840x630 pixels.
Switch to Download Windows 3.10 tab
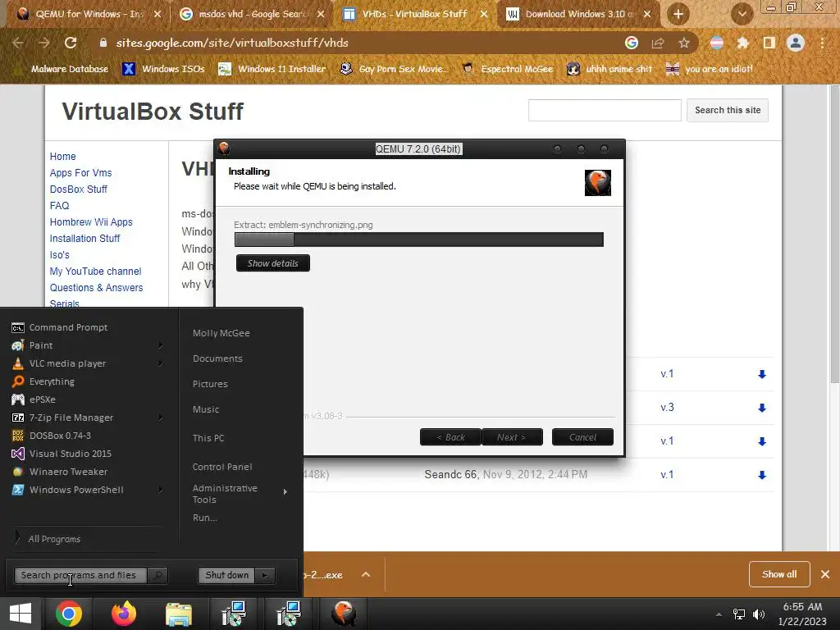pos(578,14)
